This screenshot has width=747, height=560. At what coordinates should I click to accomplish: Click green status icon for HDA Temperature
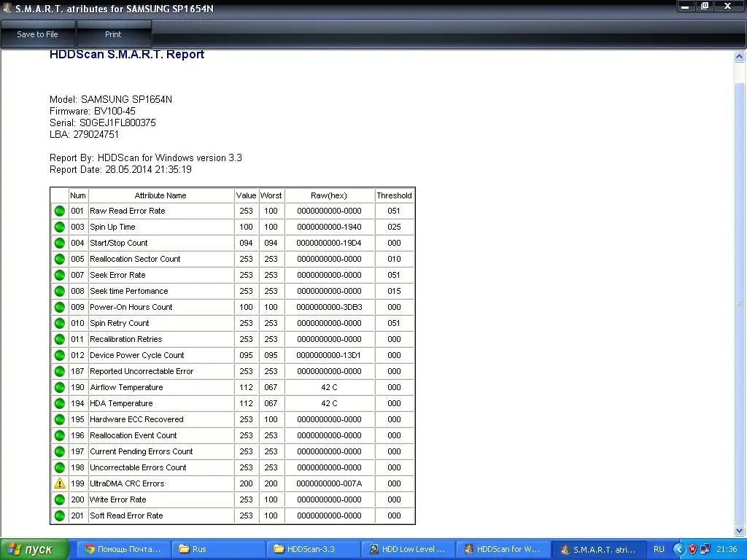click(60, 403)
